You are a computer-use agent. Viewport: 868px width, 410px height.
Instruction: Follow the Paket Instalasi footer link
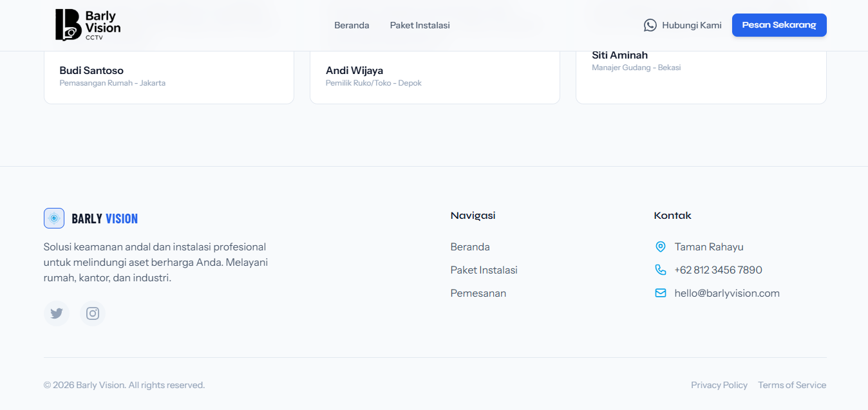click(484, 270)
